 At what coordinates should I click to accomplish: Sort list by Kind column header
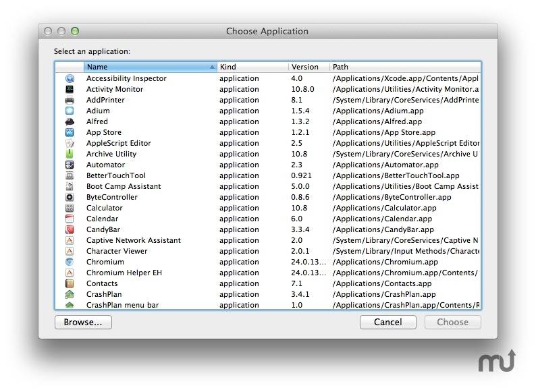tap(252, 67)
